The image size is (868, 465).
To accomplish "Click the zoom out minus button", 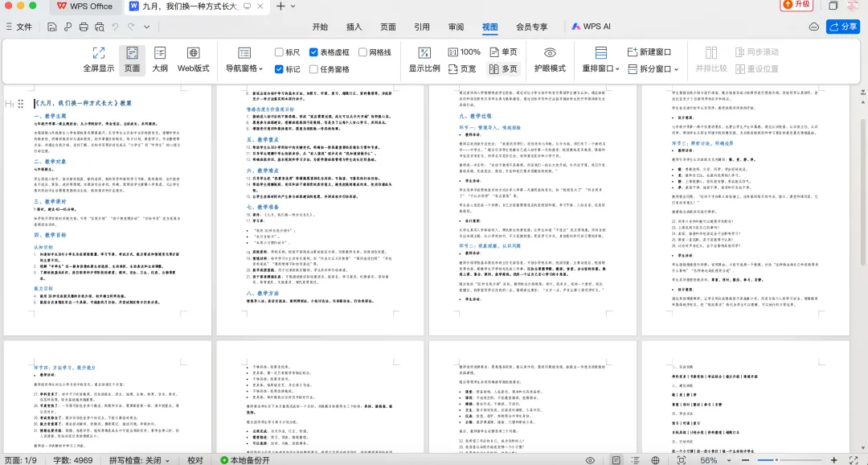I will (746, 460).
